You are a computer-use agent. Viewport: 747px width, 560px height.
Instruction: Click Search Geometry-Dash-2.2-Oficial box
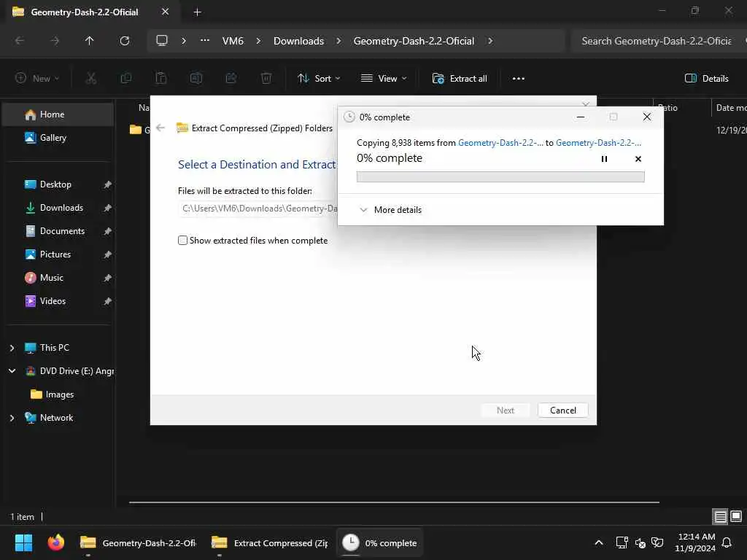click(x=657, y=41)
